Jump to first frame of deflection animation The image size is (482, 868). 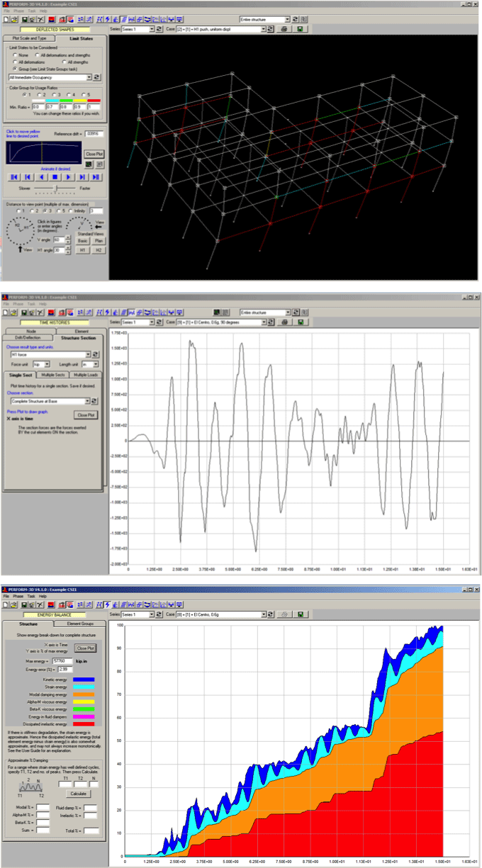click(x=13, y=177)
